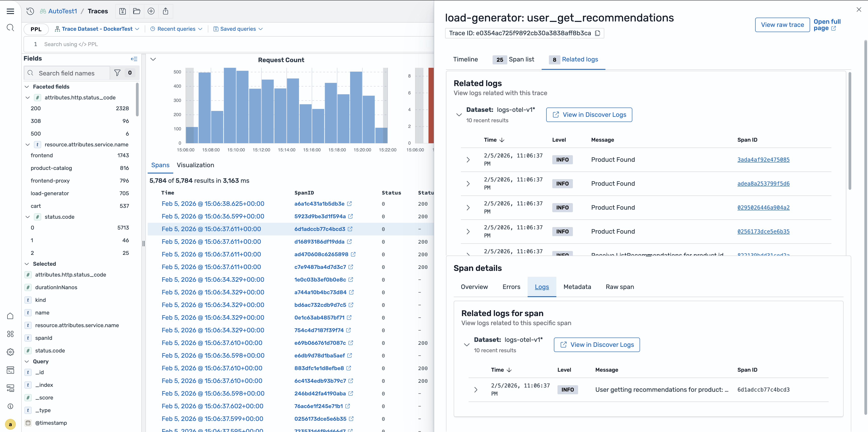The width and height of the screenshot is (868, 432).
Task: Click the save query icon in toolbar
Action: coord(123,11)
